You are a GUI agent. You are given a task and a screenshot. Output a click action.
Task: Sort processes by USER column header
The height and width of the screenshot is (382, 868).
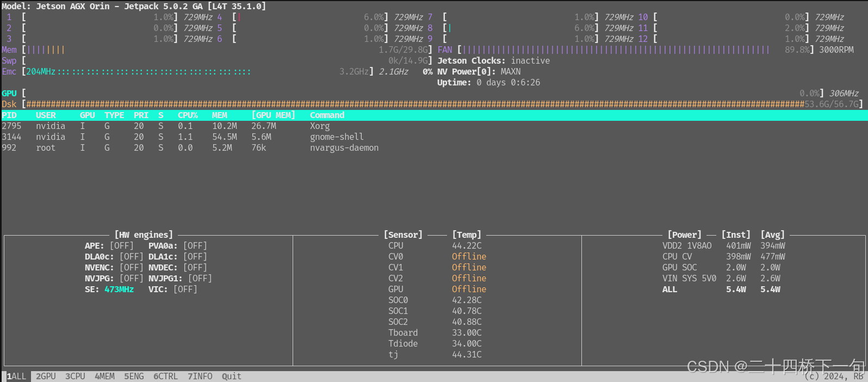point(46,115)
